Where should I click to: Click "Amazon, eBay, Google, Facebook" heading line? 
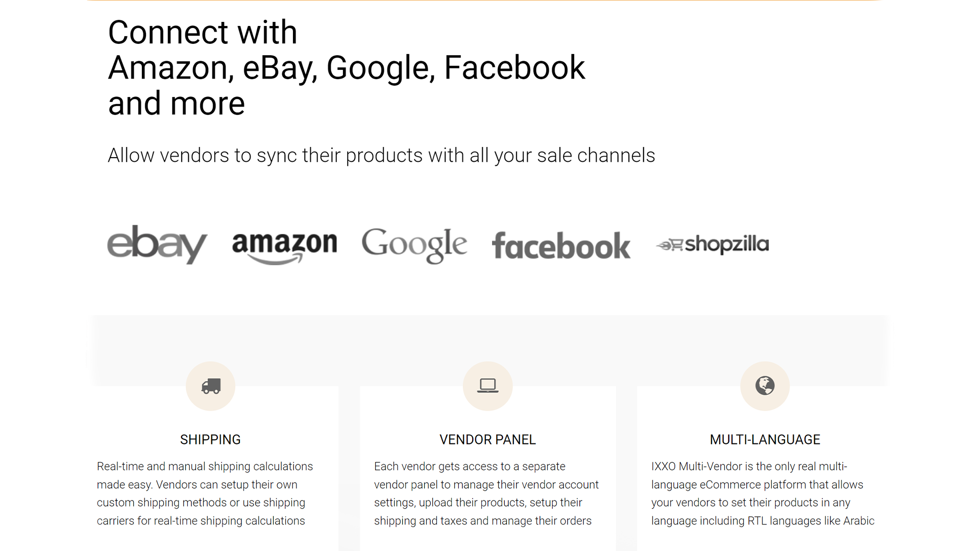(347, 68)
